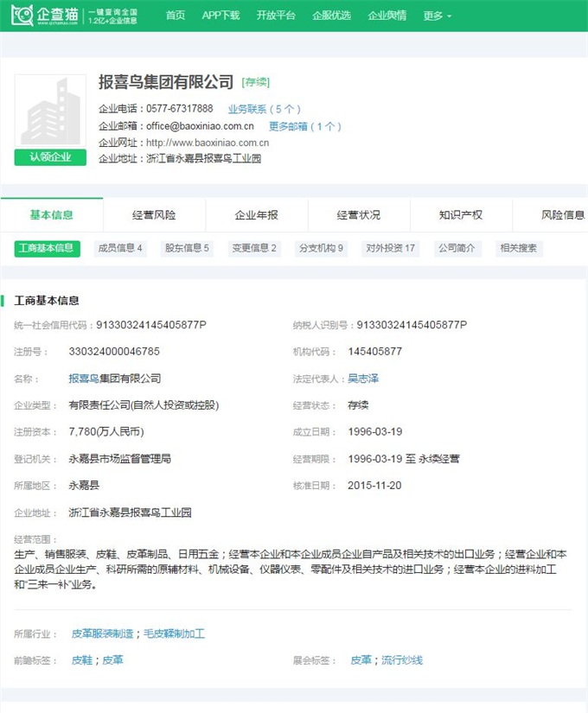Click the 经营期限 value 1996-03-19 至 永续经营
The width and height of the screenshot is (588, 713).
[404, 459]
